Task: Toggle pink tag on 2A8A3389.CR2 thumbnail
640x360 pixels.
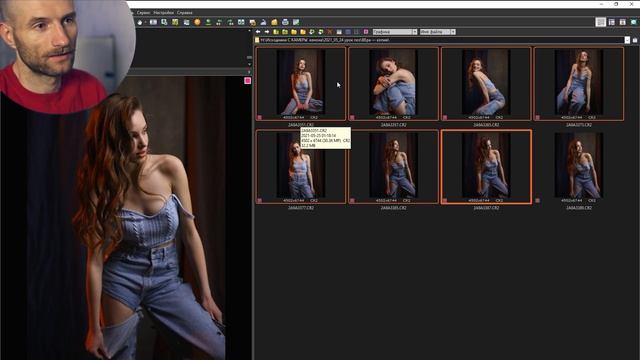Action: [x=538, y=201]
